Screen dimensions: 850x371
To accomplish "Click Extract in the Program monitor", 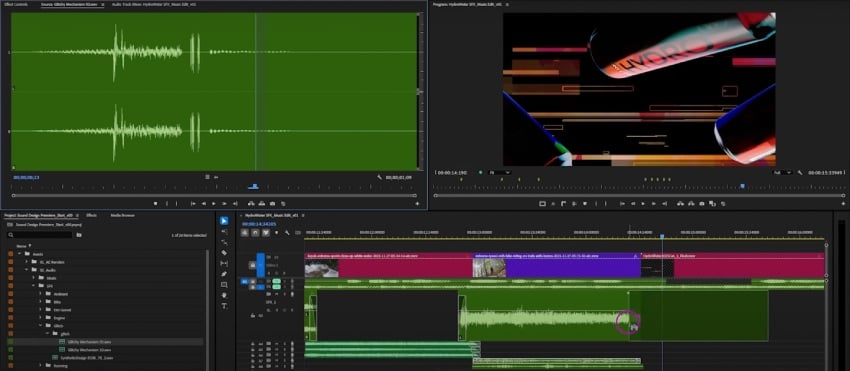I will 691,204.
